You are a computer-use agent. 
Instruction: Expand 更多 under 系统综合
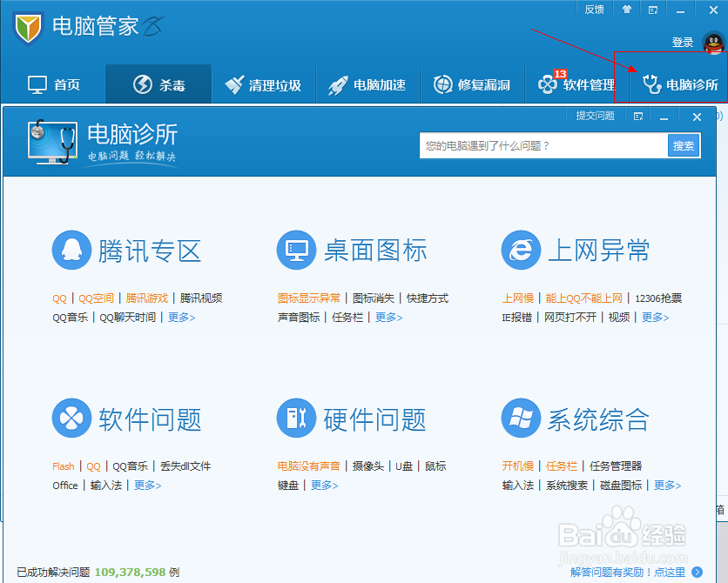coord(667,486)
